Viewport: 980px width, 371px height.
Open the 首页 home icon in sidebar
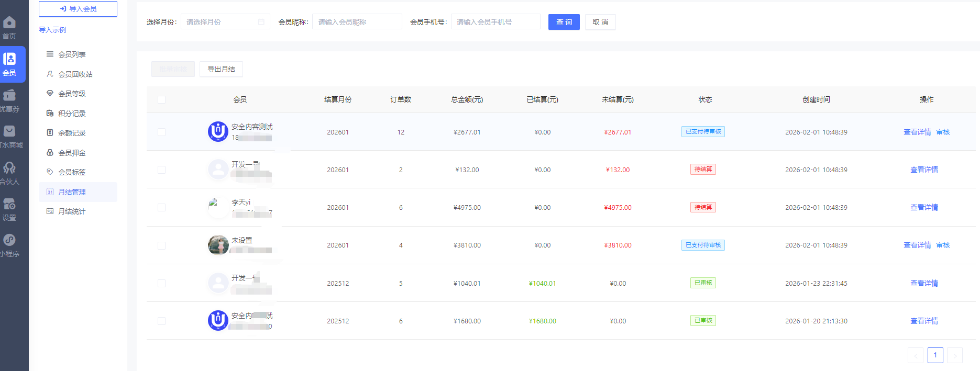point(9,23)
